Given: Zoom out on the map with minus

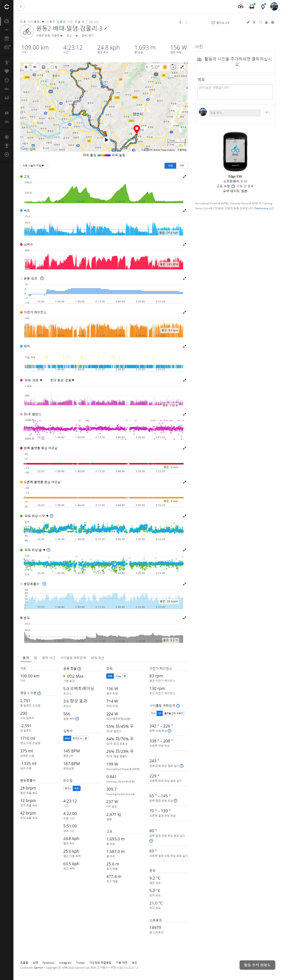Looking at the screenshot, I should (35, 67).
